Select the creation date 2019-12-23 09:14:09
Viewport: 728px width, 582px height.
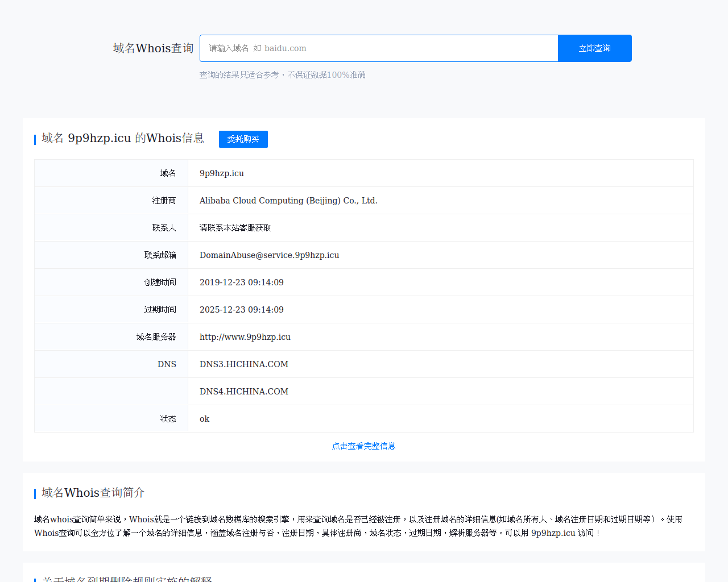tap(242, 282)
